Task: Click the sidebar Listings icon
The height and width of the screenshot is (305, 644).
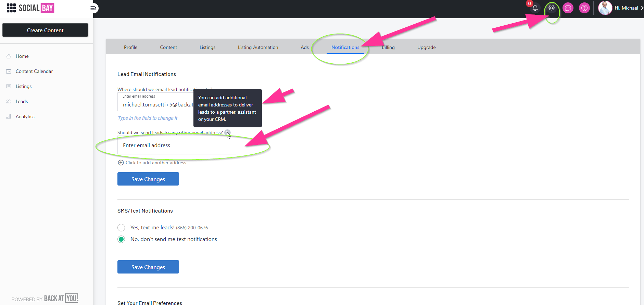Action: coord(9,86)
